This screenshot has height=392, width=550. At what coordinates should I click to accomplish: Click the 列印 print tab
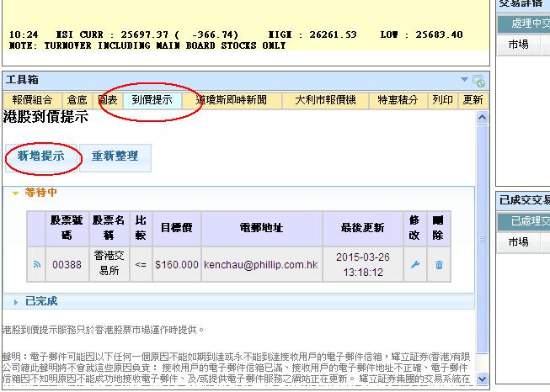[x=442, y=100]
